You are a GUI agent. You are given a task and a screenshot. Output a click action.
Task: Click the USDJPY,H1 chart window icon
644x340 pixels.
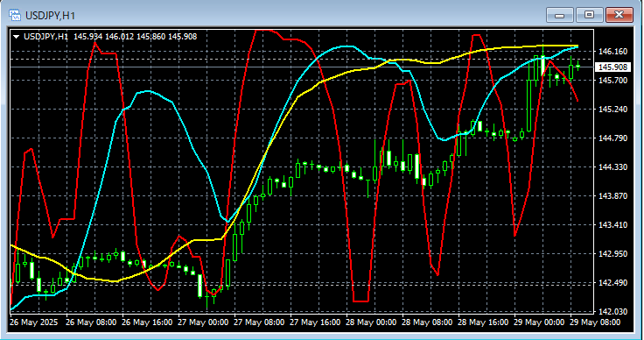(15, 15)
